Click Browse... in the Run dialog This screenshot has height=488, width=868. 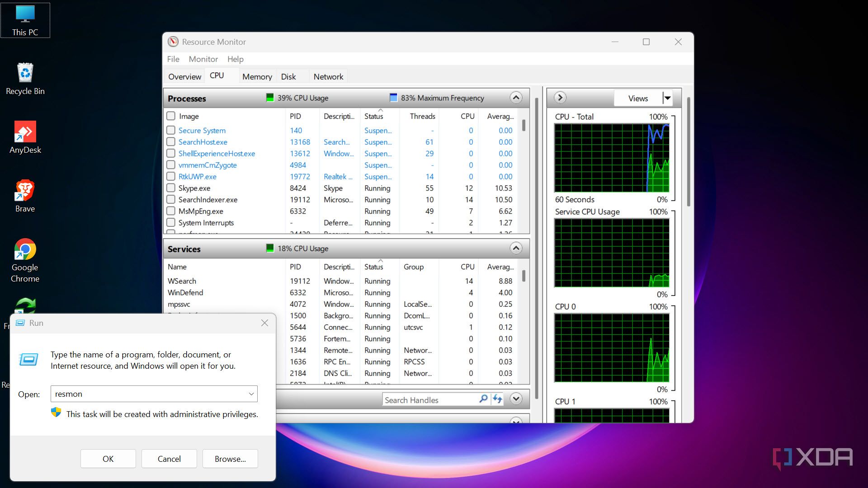tap(230, 459)
